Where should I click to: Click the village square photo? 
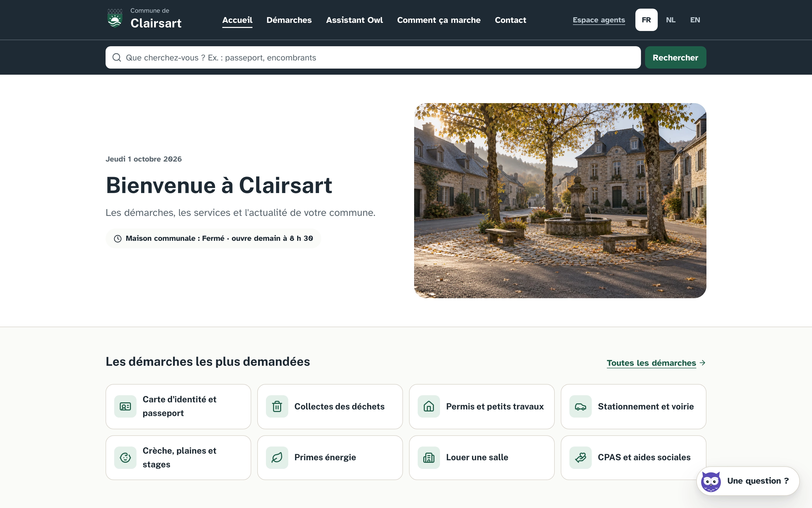tap(560, 201)
